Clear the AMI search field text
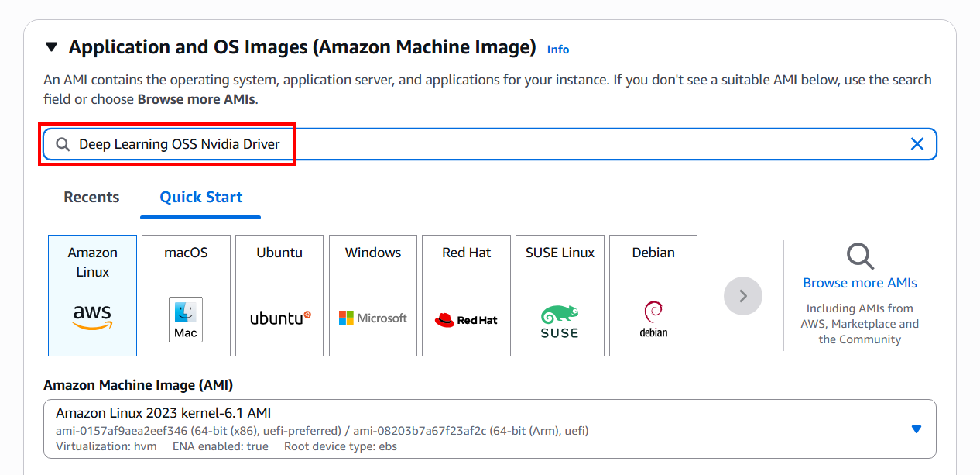The height and width of the screenshot is (475, 980). (917, 144)
